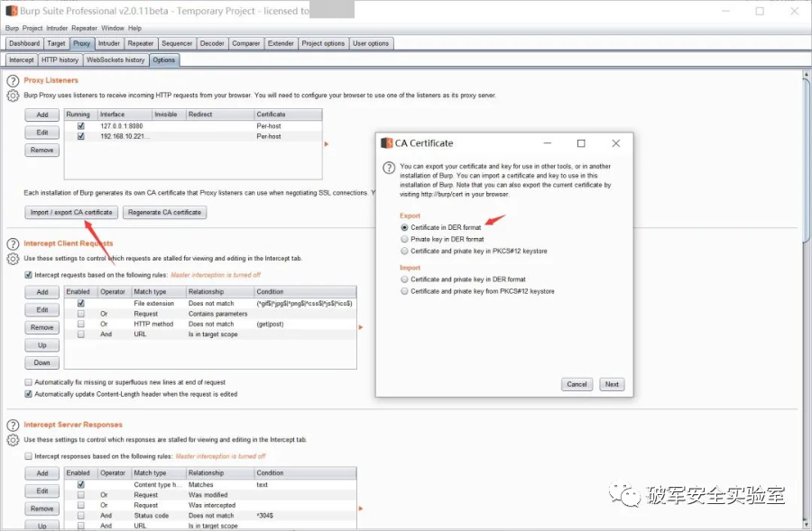812x531 pixels.
Task: Open settings gear for Intercept Server Responses
Action: (13, 440)
